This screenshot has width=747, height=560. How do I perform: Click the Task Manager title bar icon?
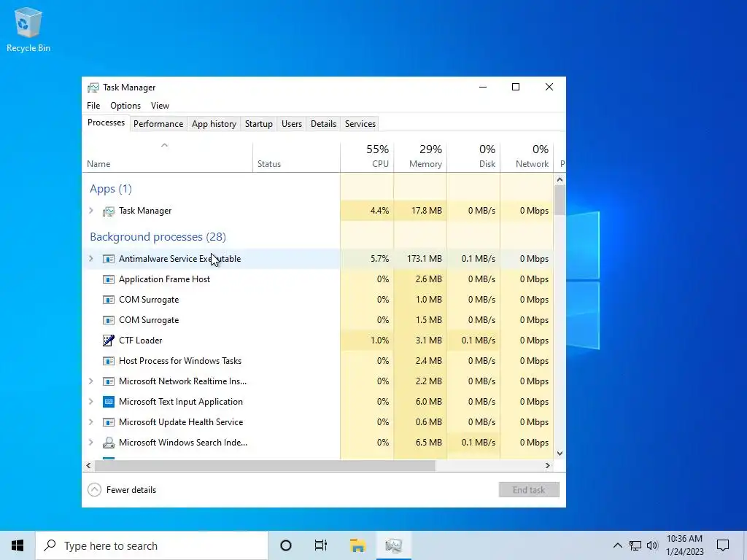[93, 87]
